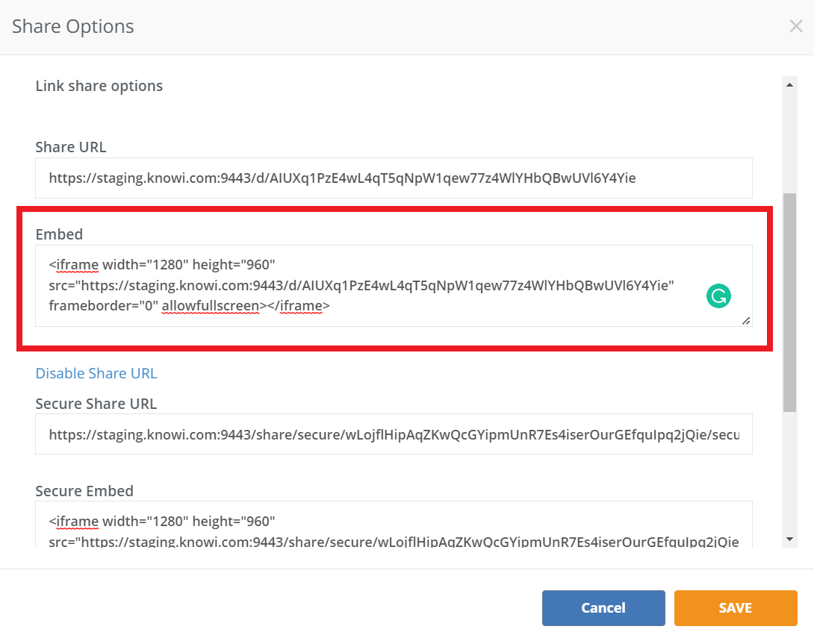Click the Embed textarea resize handle
The height and width of the screenshot is (644, 814).
pos(745,320)
